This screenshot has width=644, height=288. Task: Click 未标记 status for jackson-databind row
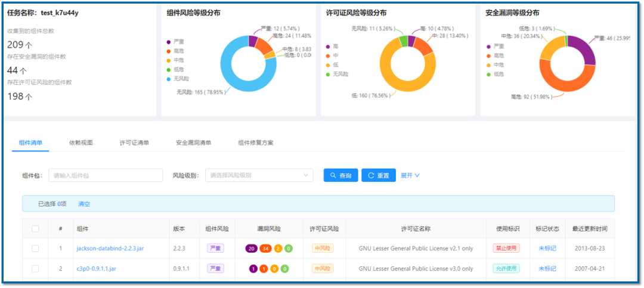547,248
